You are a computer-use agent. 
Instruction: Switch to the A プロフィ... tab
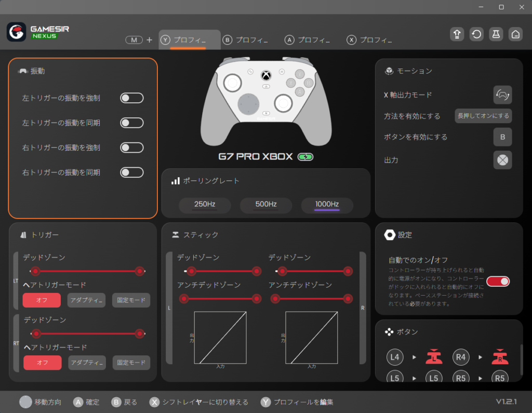308,40
